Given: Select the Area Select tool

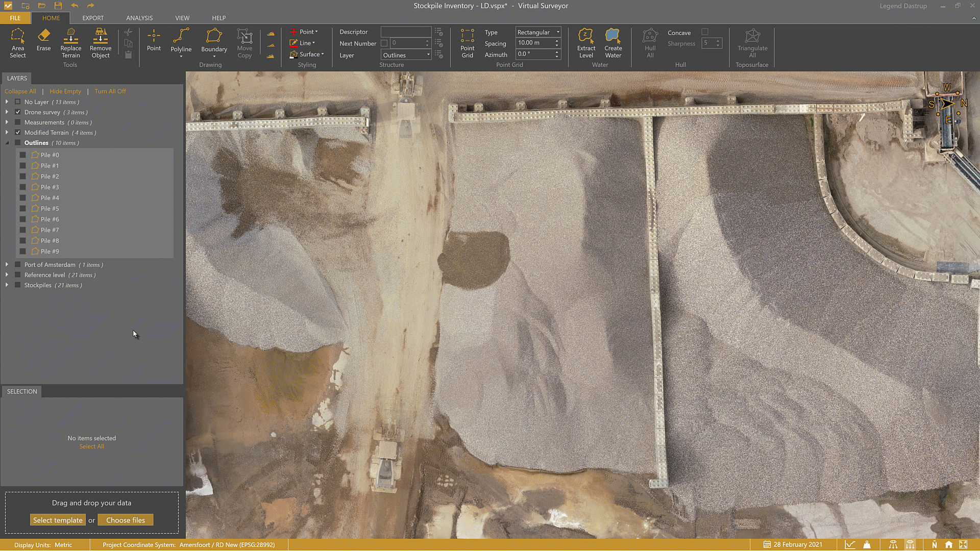Looking at the screenshot, I should (x=17, y=43).
